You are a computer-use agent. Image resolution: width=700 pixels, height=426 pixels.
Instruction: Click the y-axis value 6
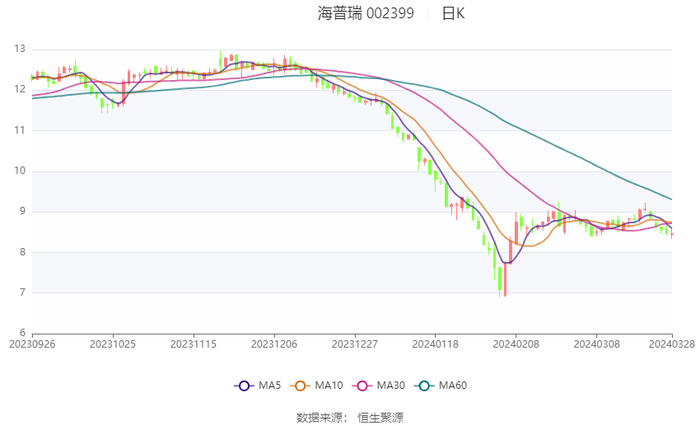point(22,332)
